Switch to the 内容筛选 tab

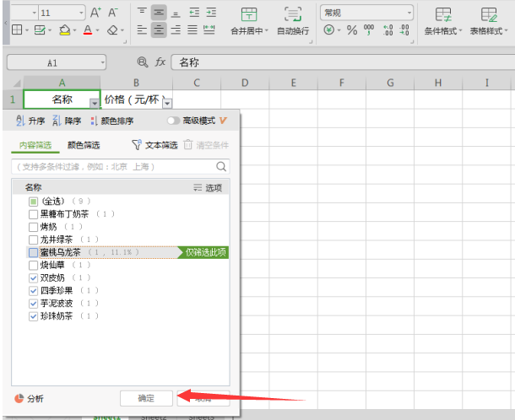pyautogui.click(x=35, y=145)
